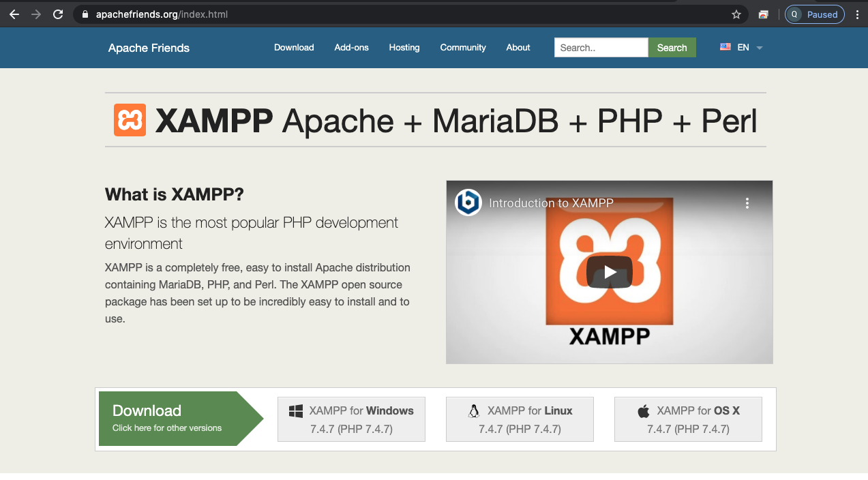Reload the page with the refresh icon
Viewport: 868px width, 480px height.
(x=58, y=14)
